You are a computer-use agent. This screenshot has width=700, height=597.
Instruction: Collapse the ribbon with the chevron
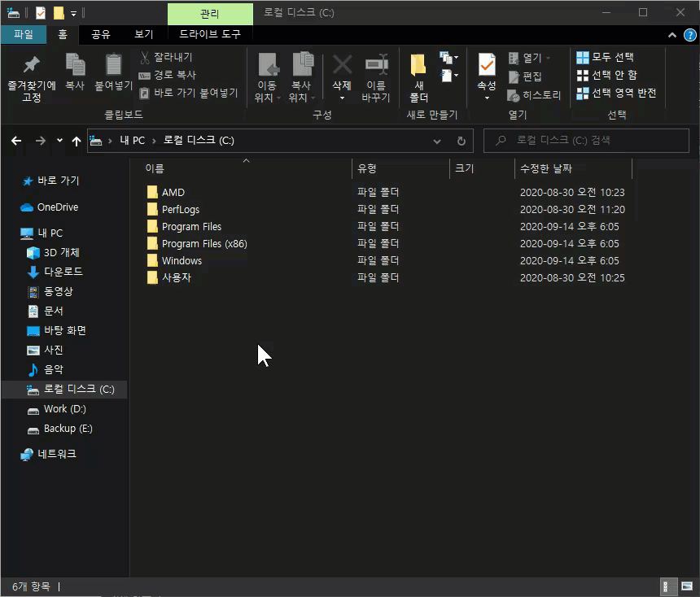pyautogui.click(x=672, y=35)
